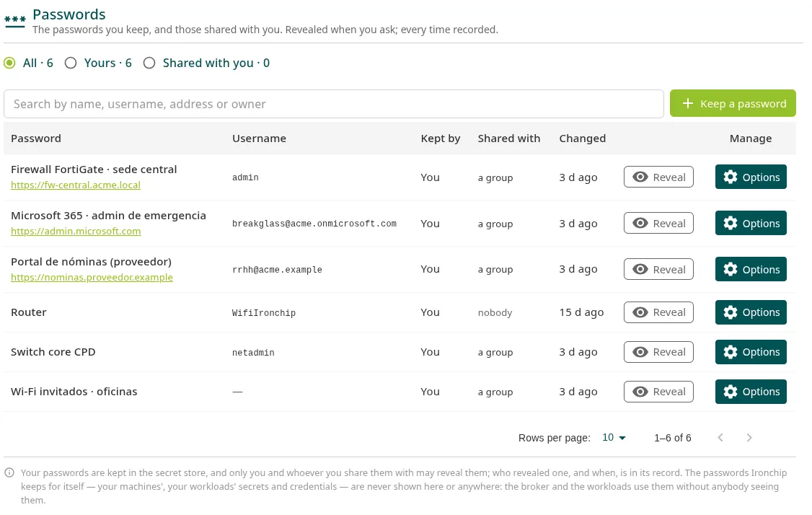Click the Username column header

pos(259,138)
